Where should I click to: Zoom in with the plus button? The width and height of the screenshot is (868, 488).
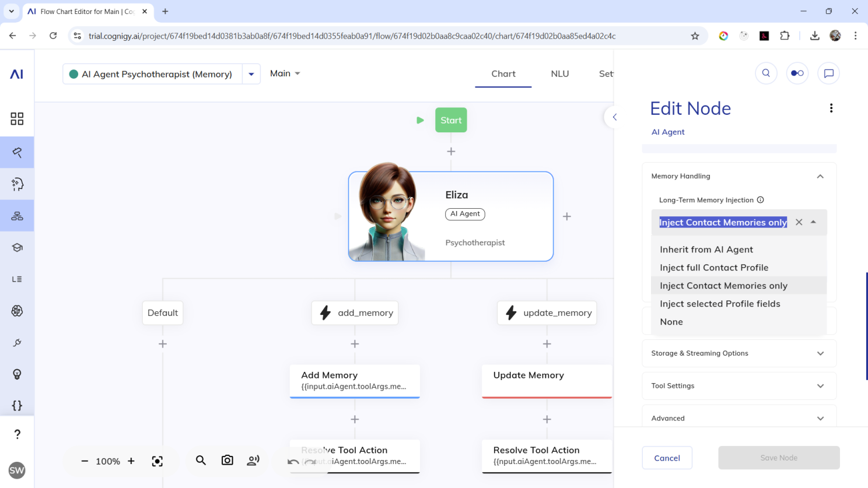131,461
